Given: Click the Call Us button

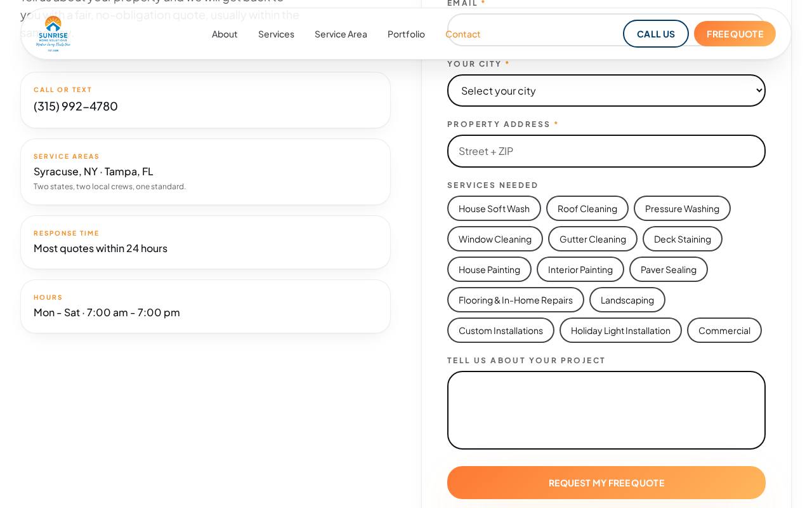Looking at the screenshot, I should pyautogui.click(x=656, y=34).
